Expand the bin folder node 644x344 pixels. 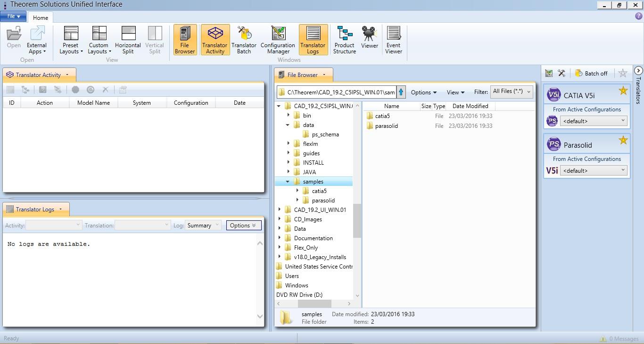tap(289, 115)
